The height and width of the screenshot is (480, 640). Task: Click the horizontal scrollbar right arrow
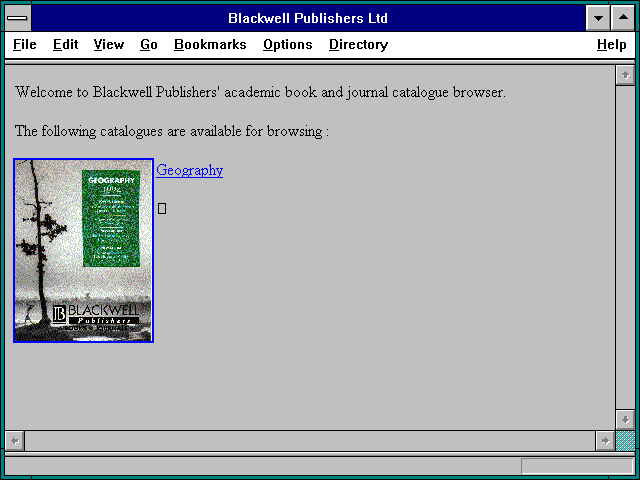tap(605, 441)
